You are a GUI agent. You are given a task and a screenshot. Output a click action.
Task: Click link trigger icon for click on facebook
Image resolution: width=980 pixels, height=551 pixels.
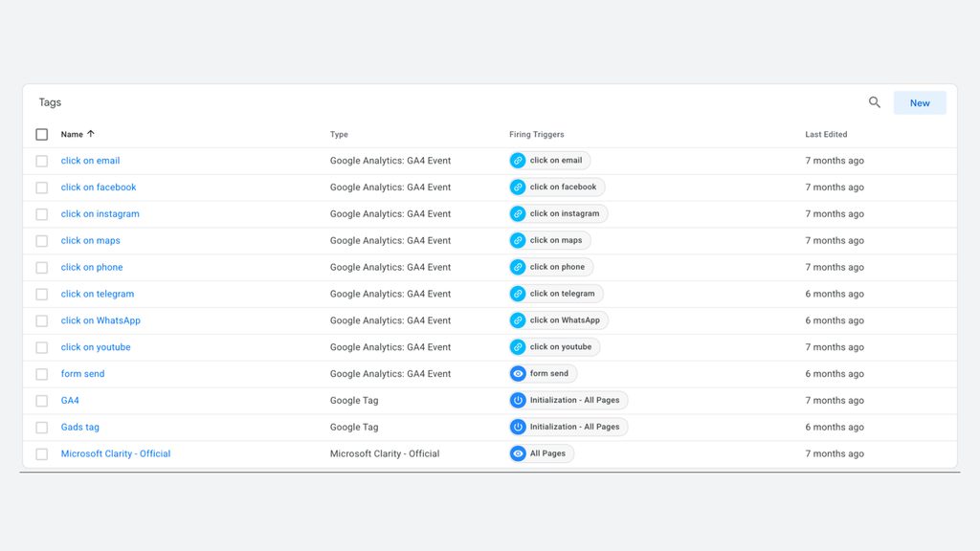point(518,187)
